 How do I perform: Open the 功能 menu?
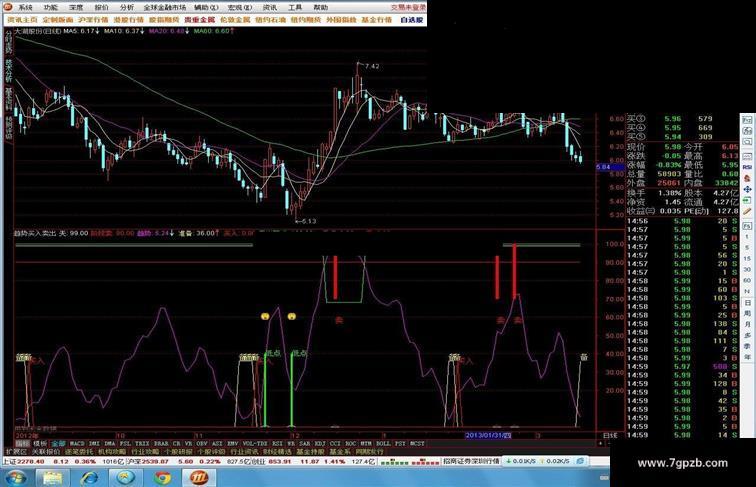51,7
